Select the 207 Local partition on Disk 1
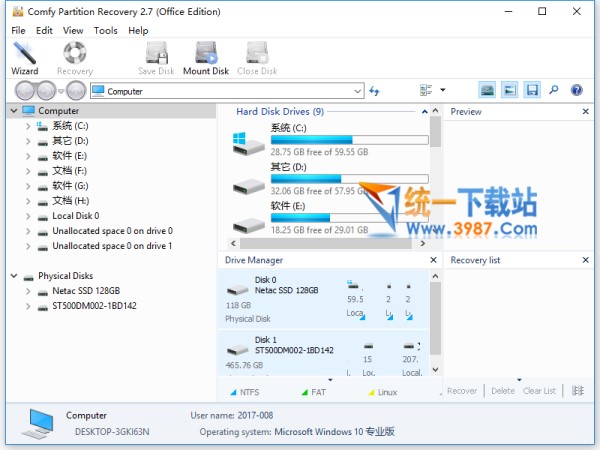 [x=412, y=359]
